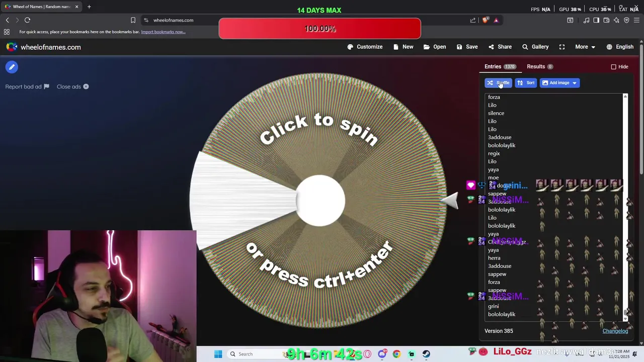
Task: Close the Wheel of Names tab
Action: pos(76,7)
